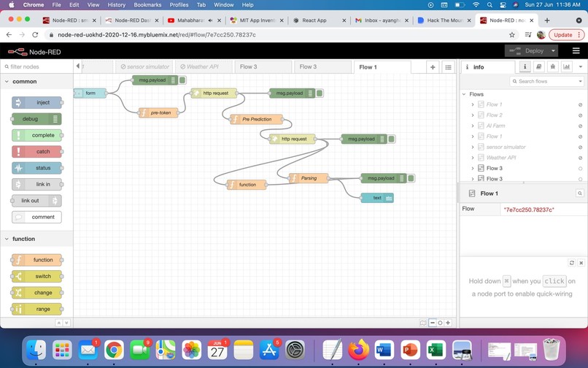Toggle debug button on Parsing's msg.payload node

click(411, 178)
